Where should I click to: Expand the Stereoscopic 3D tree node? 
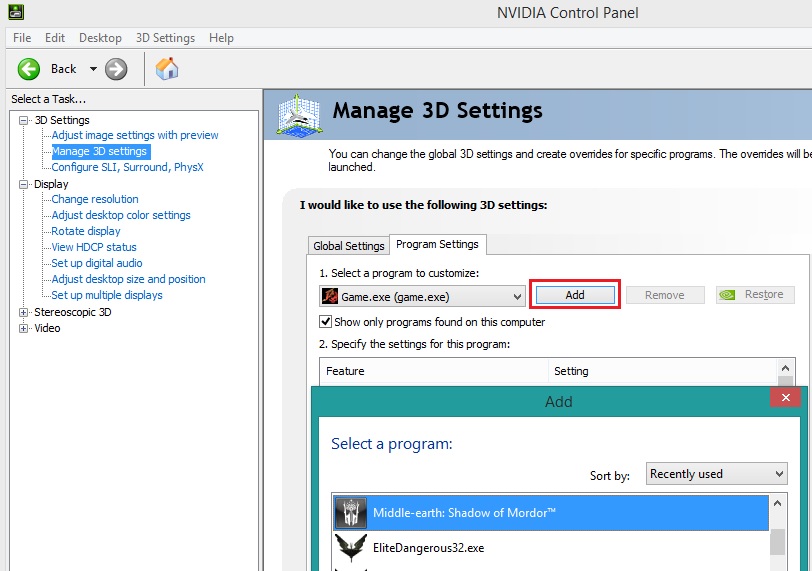coord(23,312)
